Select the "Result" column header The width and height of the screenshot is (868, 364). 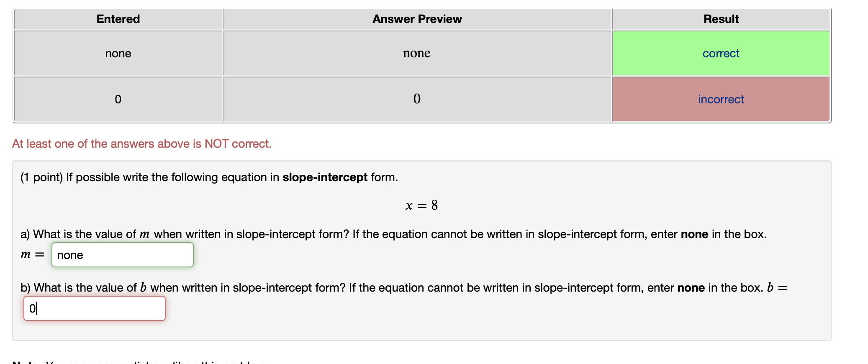[721, 19]
